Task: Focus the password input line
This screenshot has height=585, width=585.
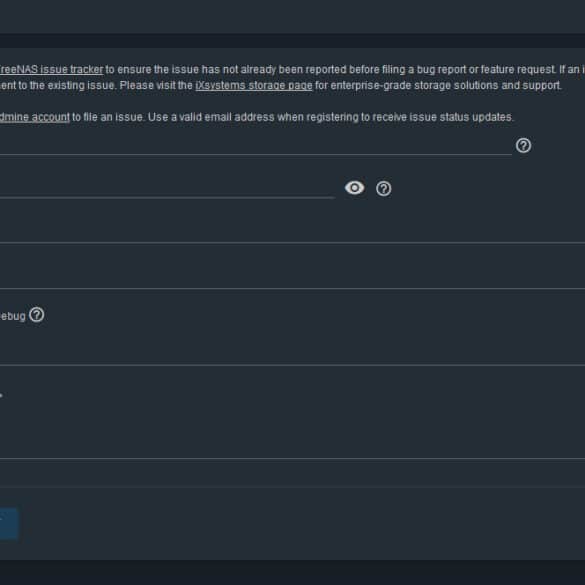Action: [167, 189]
